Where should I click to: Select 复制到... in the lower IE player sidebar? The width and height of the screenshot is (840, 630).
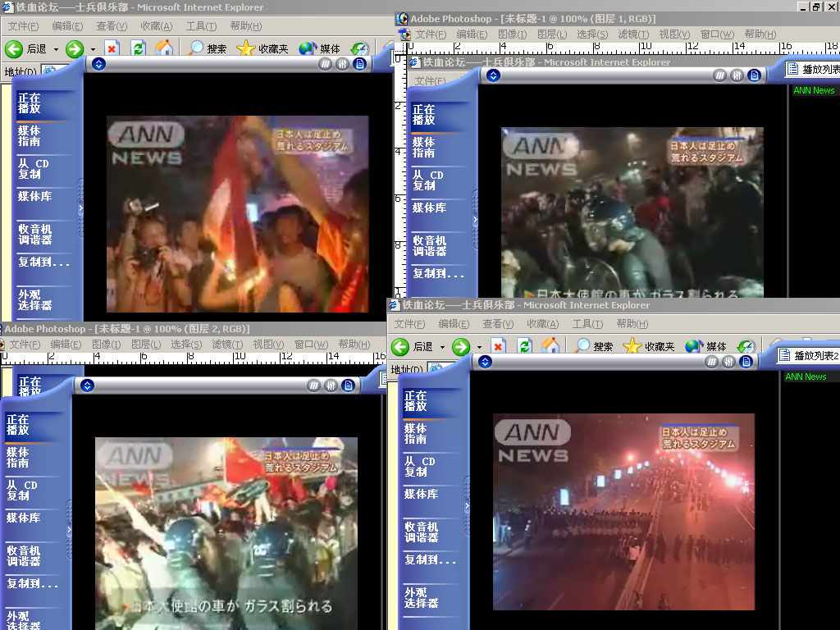pyautogui.click(x=430, y=559)
